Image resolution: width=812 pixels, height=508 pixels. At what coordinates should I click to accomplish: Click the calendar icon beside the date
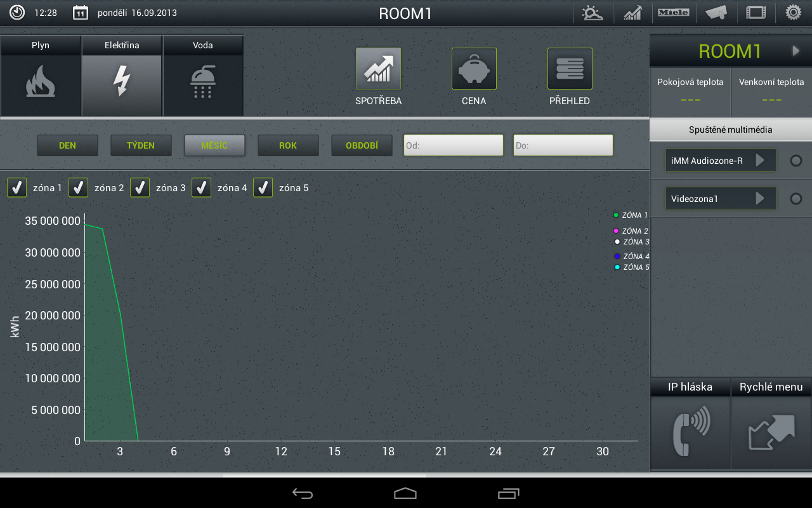click(x=81, y=12)
